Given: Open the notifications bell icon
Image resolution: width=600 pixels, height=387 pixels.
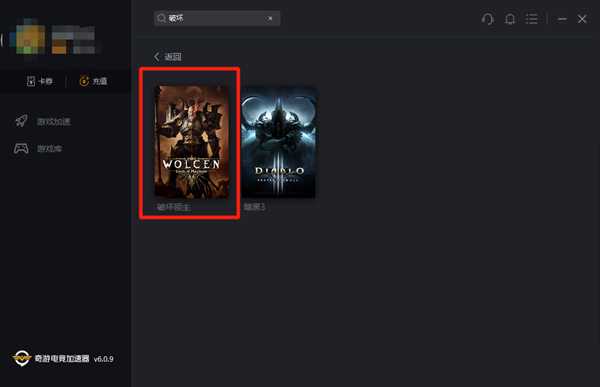Looking at the screenshot, I should point(510,19).
